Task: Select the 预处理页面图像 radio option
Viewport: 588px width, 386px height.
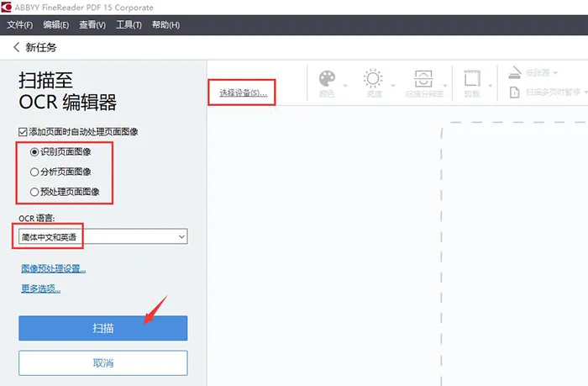Action: coord(34,192)
